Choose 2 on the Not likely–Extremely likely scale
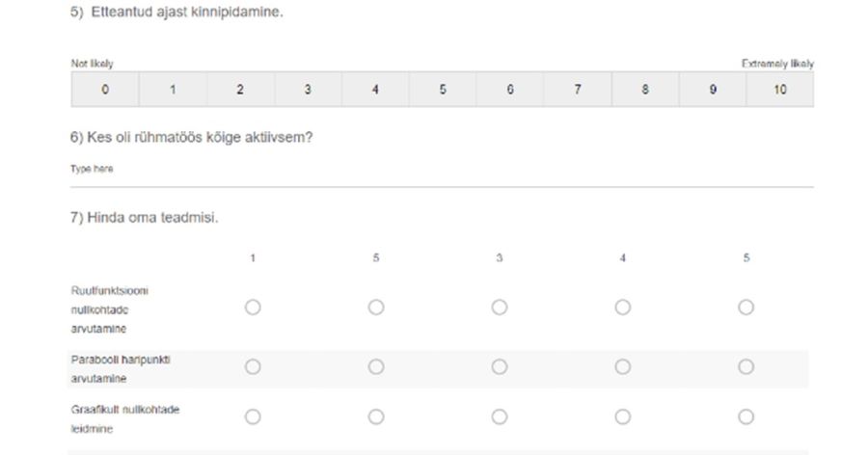The height and width of the screenshot is (455, 868). 240,90
